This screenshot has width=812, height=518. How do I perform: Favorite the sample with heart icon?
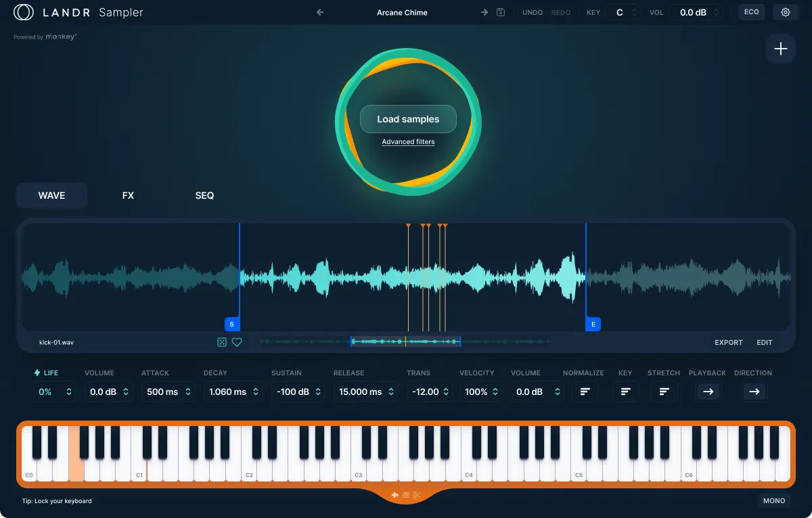tap(237, 343)
